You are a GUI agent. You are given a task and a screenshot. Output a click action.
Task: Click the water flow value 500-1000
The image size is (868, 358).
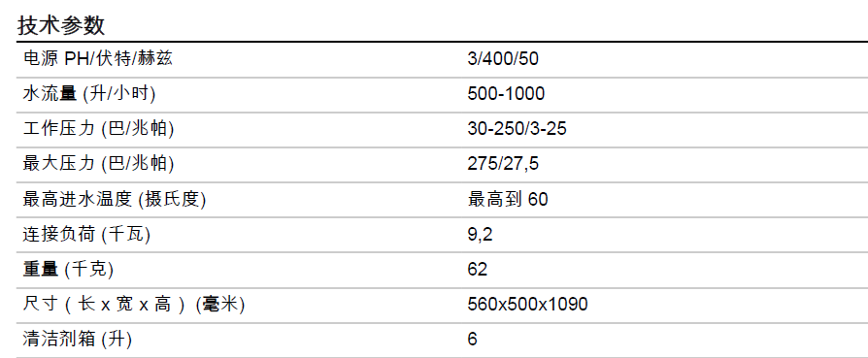(x=506, y=93)
